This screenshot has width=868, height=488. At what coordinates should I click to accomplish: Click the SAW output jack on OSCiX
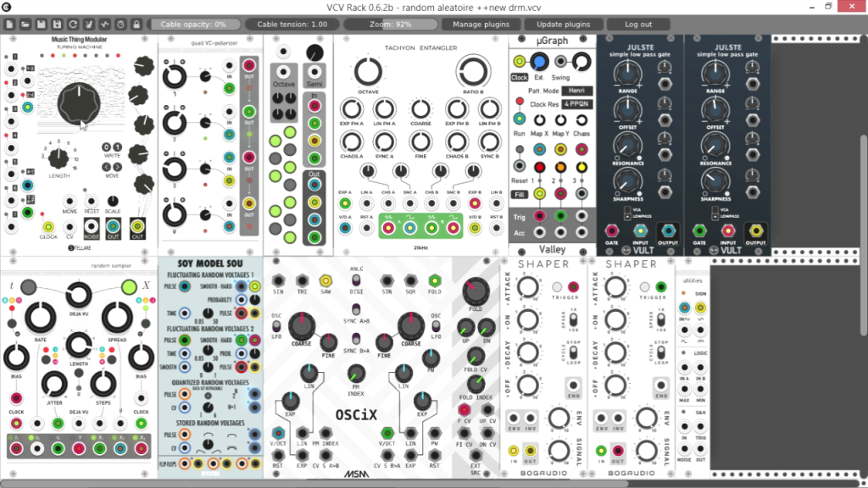tap(325, 280)
